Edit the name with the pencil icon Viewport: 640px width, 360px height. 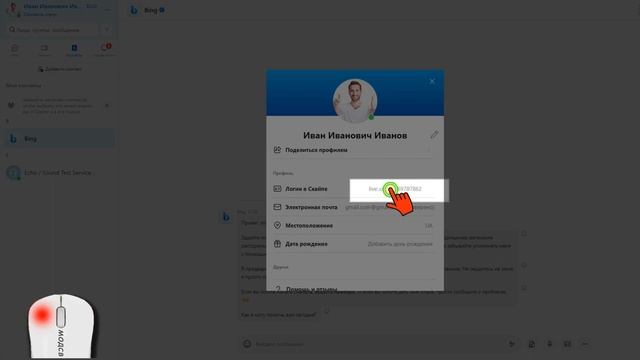click(x=434, y=135)
